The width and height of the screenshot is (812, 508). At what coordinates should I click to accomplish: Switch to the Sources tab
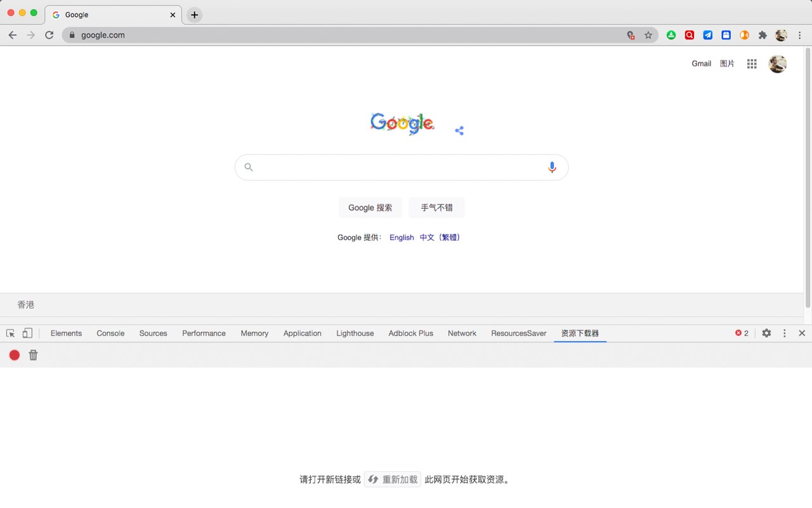coord(154,333)
